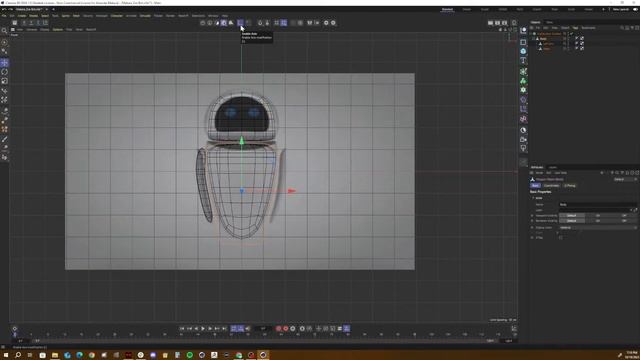Collapse the Body object hierarchy

533,39
